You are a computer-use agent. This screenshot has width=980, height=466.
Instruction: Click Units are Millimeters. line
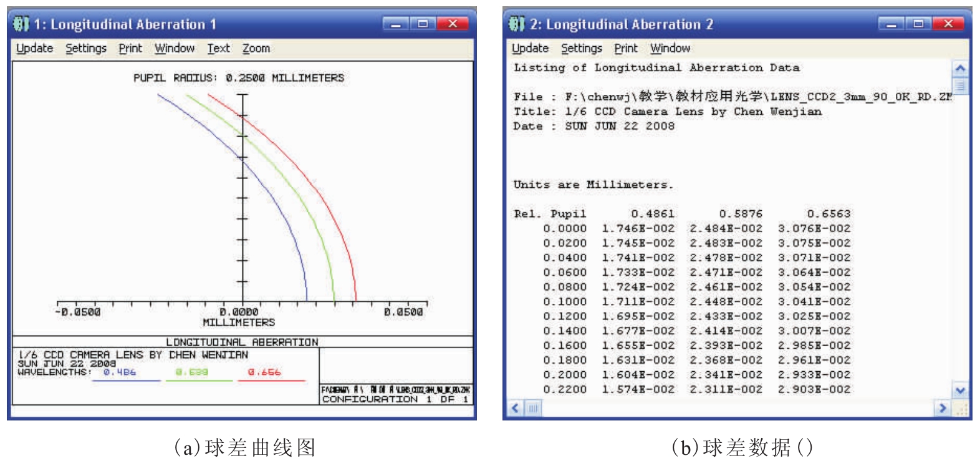[x=593, y=185]
